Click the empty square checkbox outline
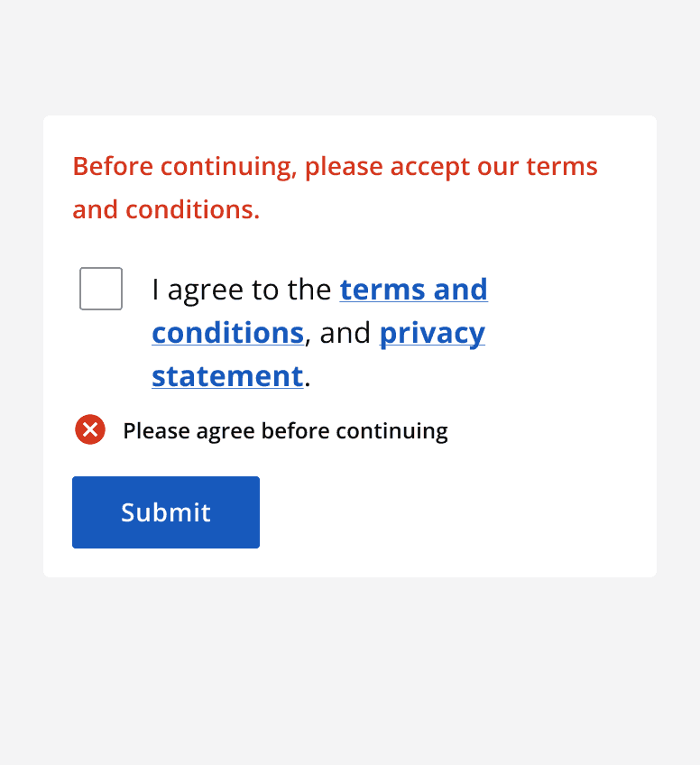Viewport: 700px width, 765px height. point(100,288)
